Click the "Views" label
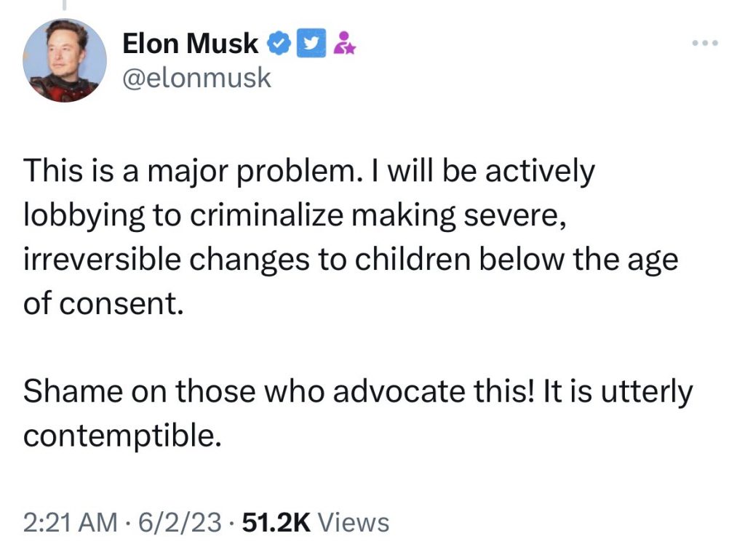Viewport: 745px width, 560px height. (354, 522)
